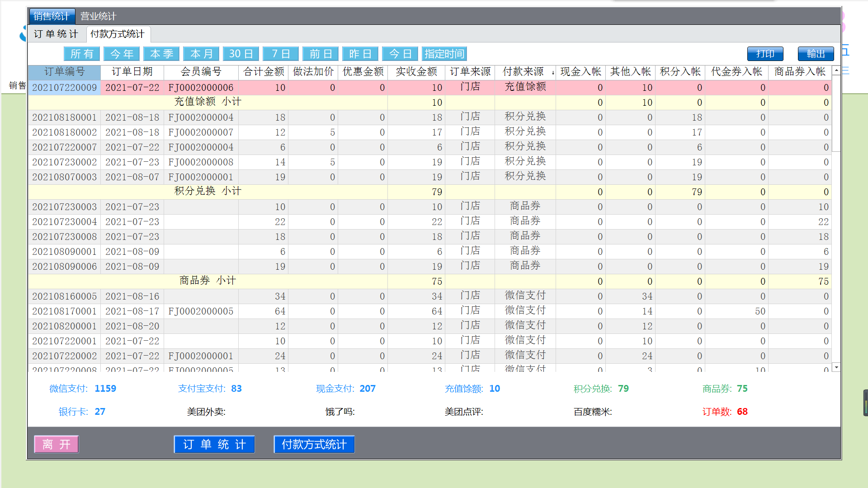Sort by 会员编号 column header
The image size is (868, 488).
tap(201, 72)
